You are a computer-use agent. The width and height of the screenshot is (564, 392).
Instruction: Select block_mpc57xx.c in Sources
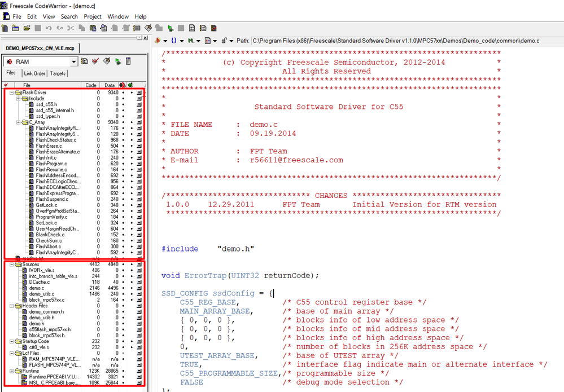pyautogui.click(x=47, y=299)
